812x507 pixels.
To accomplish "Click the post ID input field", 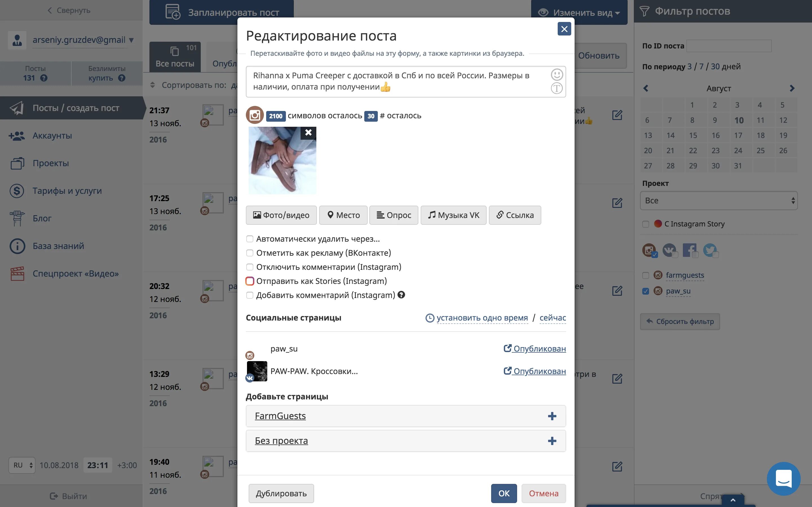I will tap(729, 46).
